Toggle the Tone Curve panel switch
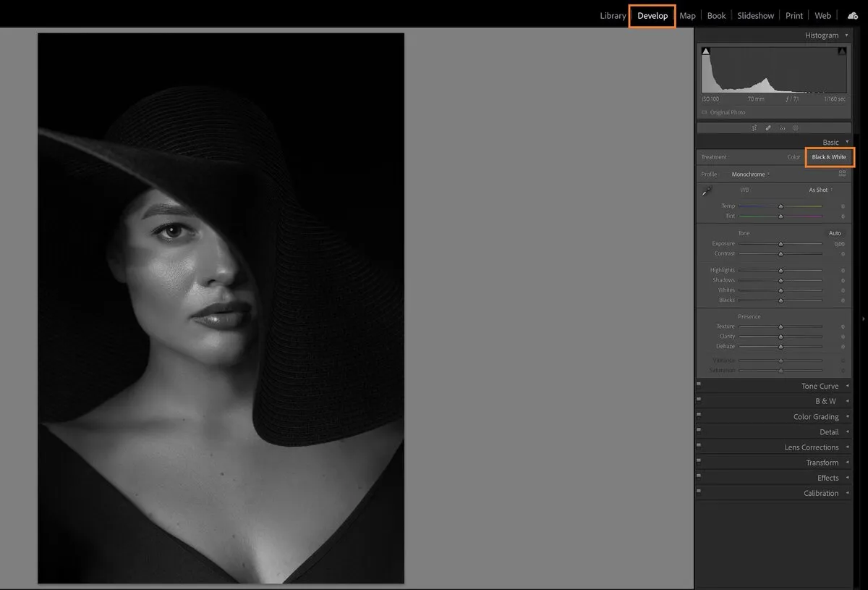Screen dimensions: 868x590 click(699, 384)
